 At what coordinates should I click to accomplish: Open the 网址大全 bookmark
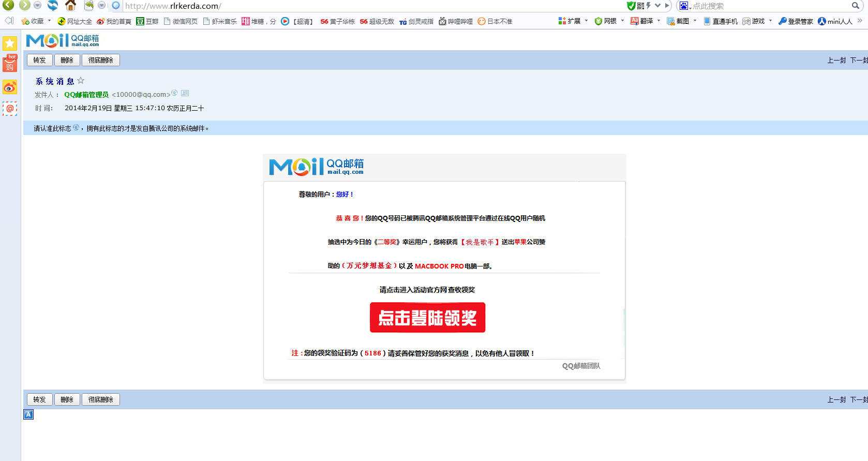click(x=74, y=21)
